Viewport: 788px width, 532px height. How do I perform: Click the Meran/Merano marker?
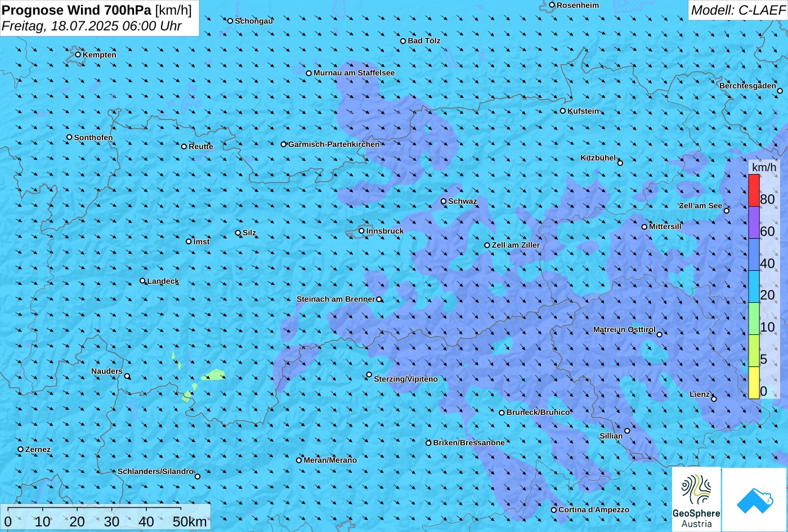299,460
